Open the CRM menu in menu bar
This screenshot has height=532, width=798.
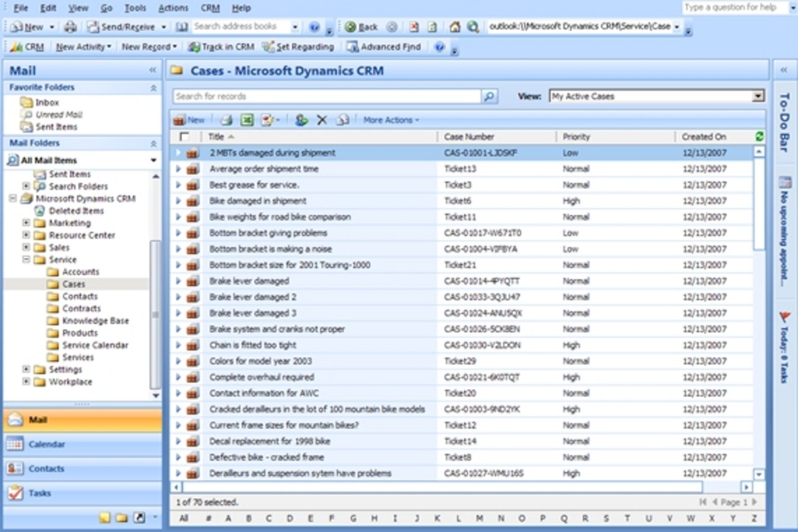click(x=210, y=8)
